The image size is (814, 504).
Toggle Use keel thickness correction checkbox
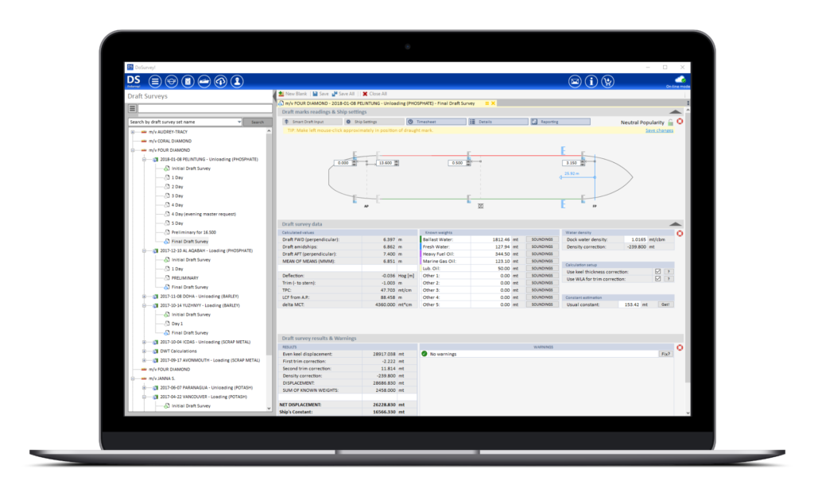[657, 272]
